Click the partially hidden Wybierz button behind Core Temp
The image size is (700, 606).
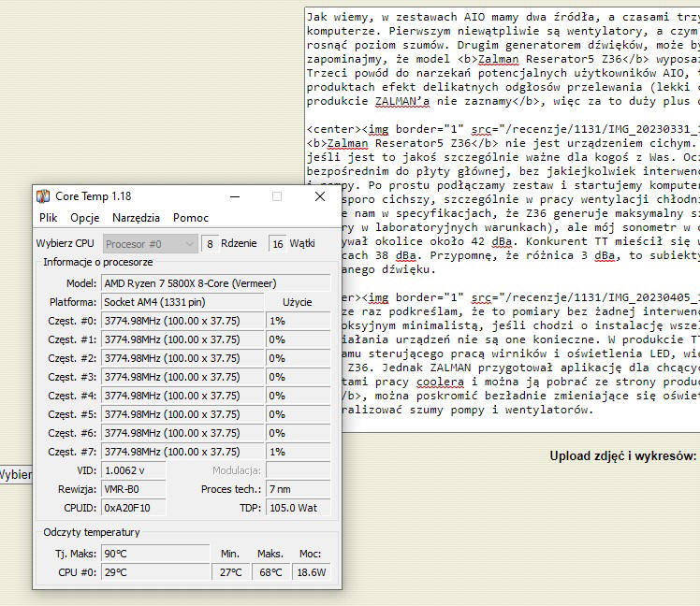coord(16,474)
